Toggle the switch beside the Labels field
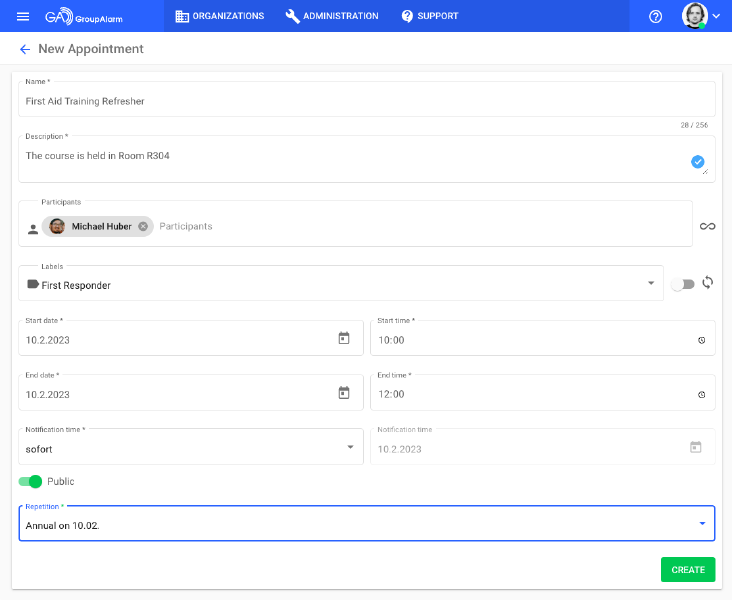Viewport: 732px width, 600px height. (682, 285)
